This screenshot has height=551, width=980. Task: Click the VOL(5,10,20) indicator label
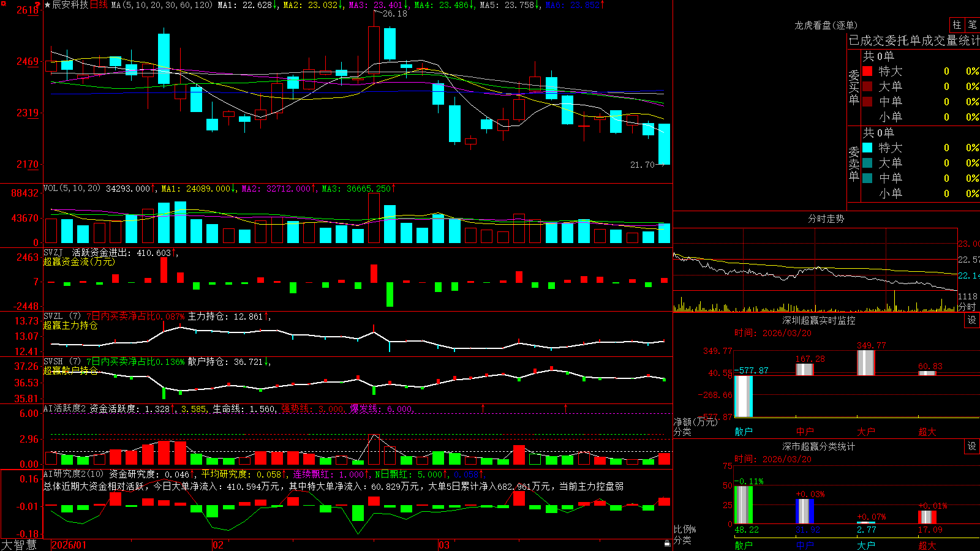72,189
